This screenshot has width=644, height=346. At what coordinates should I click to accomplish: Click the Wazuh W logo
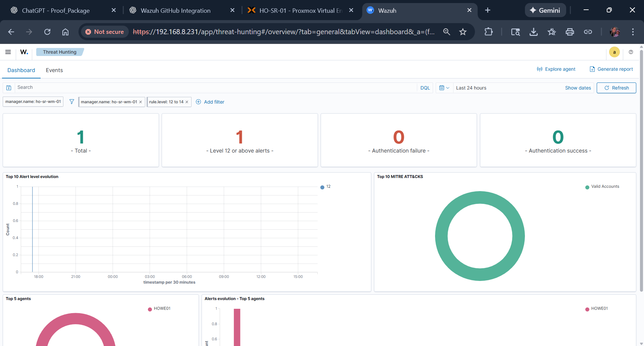tap(24, 52)
